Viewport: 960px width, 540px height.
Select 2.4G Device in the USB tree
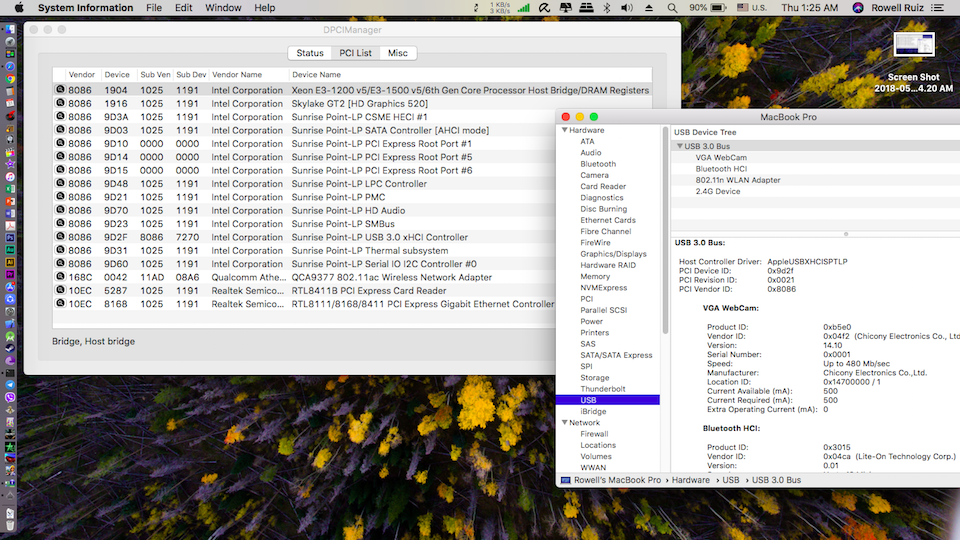coord(718,191)
